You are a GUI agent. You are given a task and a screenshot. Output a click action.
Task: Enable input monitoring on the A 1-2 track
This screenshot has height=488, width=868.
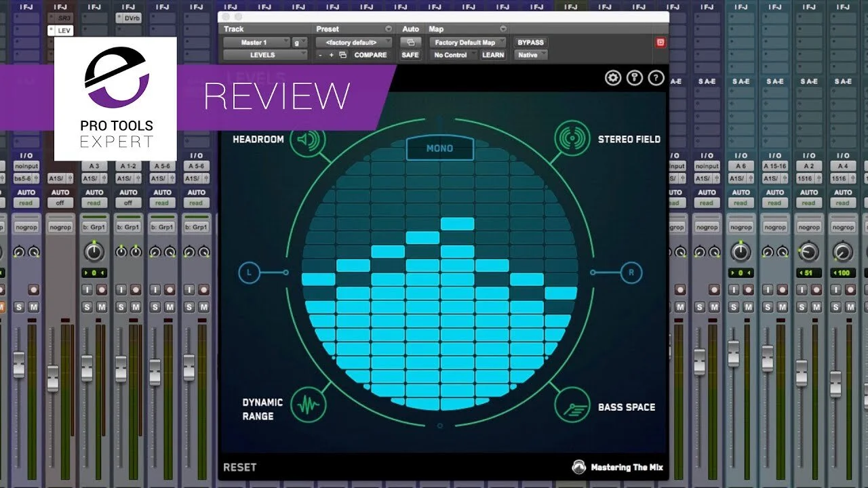121,289
